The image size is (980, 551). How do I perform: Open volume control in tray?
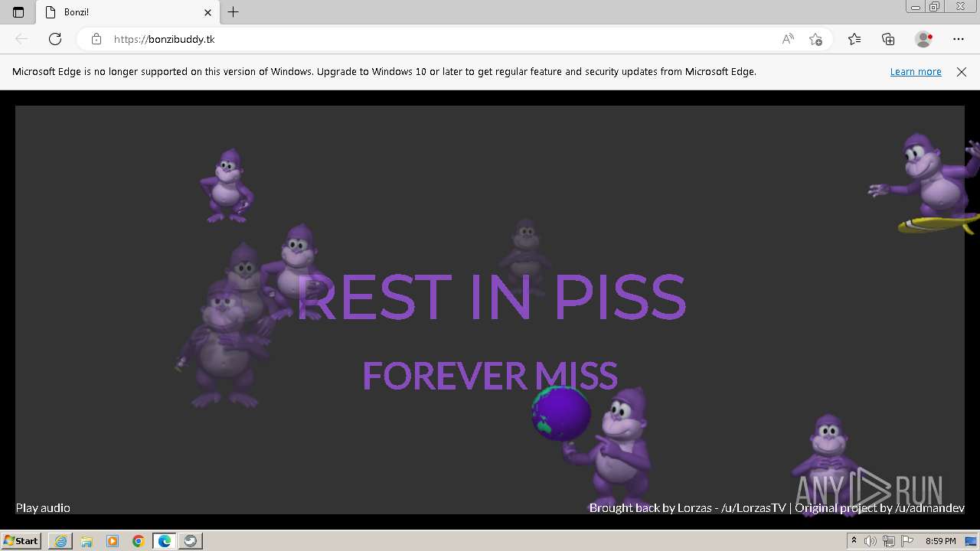tap(871, 541)
